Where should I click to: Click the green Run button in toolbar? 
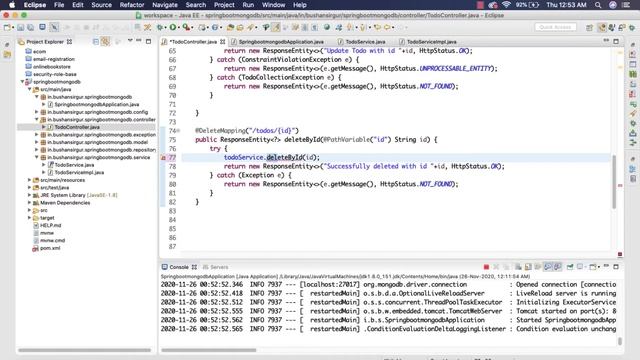coord(173,27)
